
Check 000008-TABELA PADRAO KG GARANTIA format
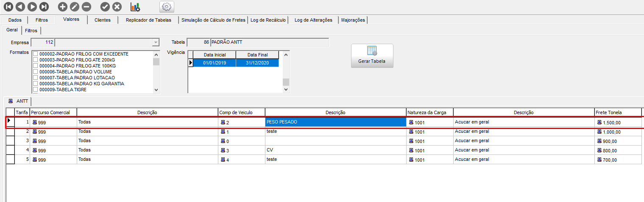(35, 84)
